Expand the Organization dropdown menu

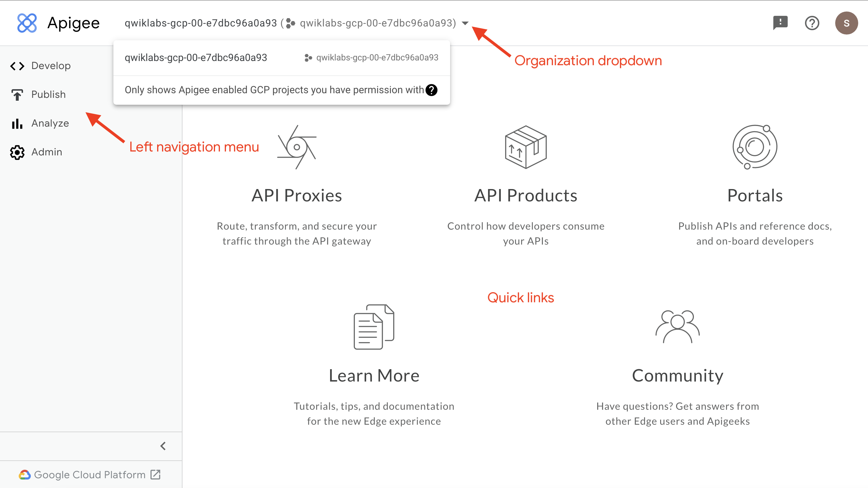pyautogui.click(x=466, y=23)
